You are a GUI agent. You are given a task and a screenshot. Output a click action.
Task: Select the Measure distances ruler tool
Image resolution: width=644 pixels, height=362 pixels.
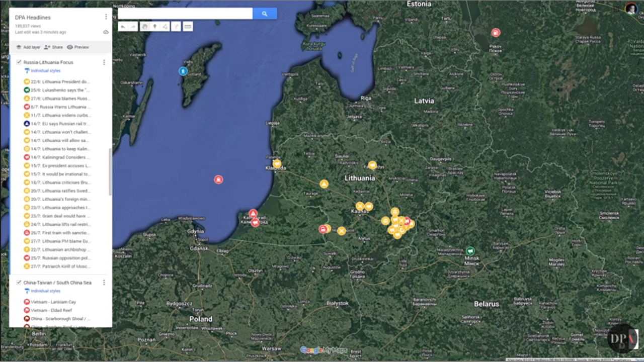(188, 27)
